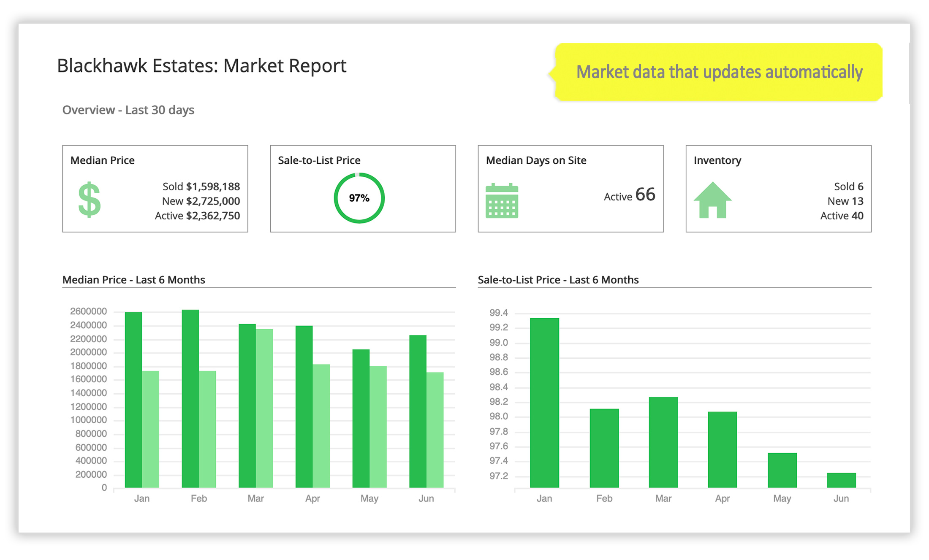
Task: Click the 97% circular progress ring
Action: click(x=359, y=198)
